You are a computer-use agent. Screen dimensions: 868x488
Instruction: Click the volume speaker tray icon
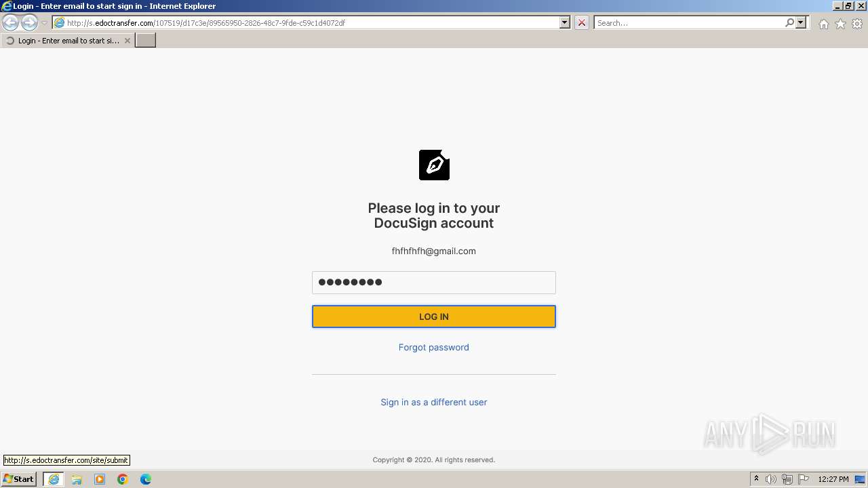click(771, 479)
